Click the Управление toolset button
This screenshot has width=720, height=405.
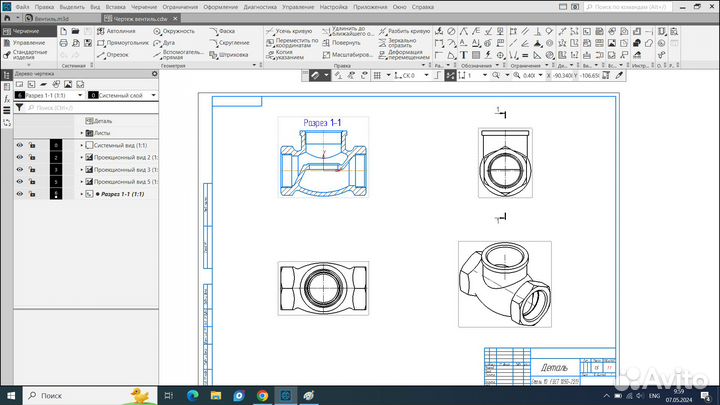click(x=28, y=43)
